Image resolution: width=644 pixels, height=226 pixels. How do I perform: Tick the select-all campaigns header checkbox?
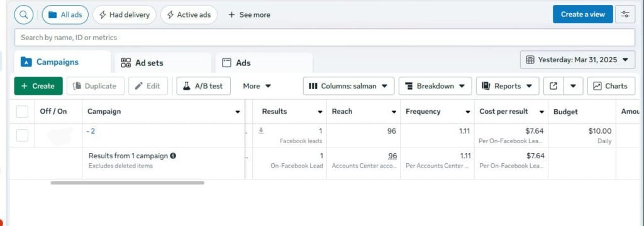coord(22,112)
